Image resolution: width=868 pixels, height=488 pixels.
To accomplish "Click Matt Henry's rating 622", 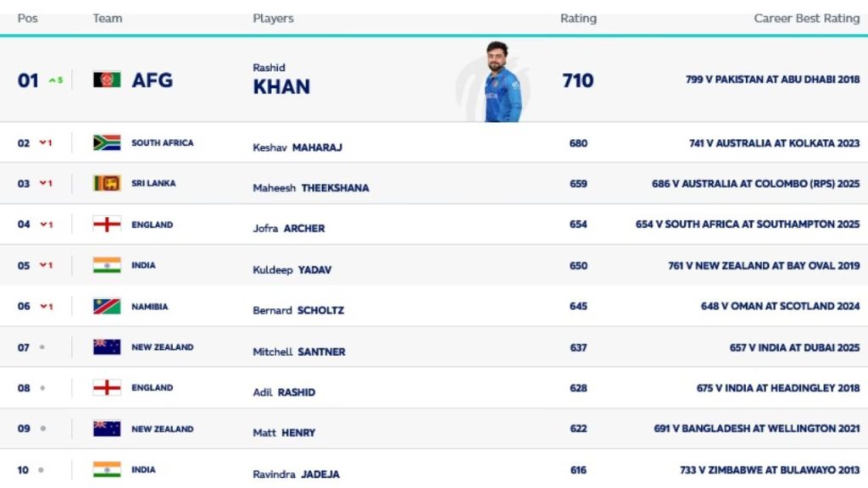I will [578, 429].
